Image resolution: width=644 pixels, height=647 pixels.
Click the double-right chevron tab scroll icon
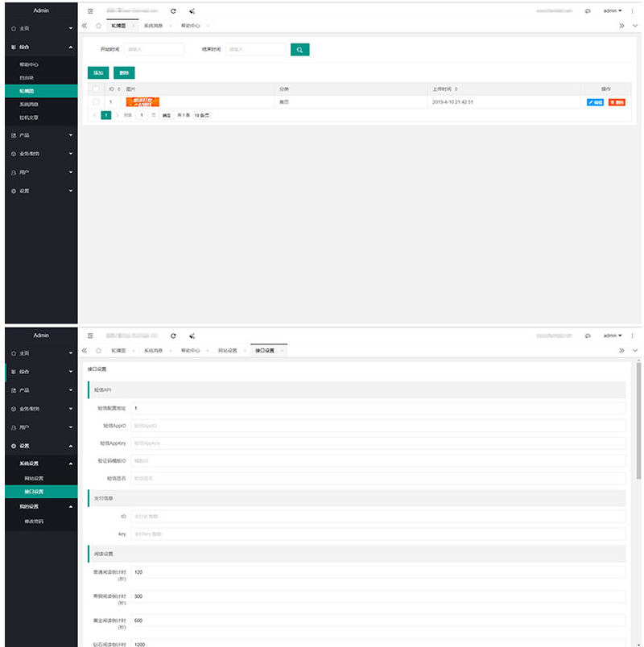(x=621, y=25)
